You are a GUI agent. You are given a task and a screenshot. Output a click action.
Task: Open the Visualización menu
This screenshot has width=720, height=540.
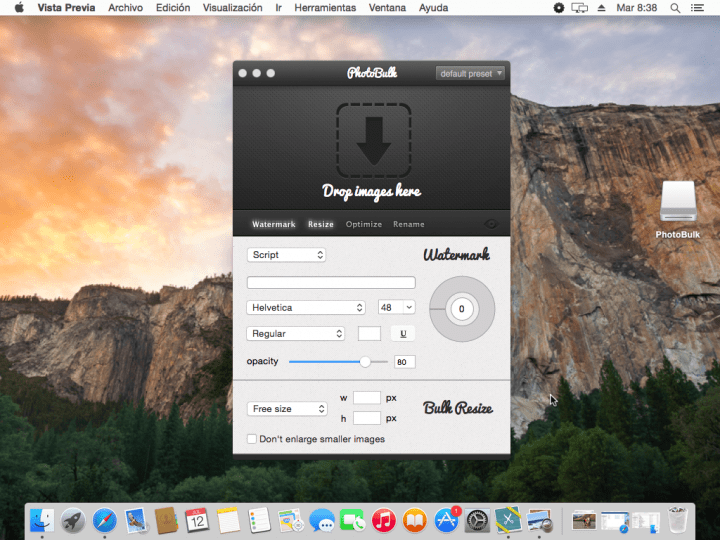(233, 8)
